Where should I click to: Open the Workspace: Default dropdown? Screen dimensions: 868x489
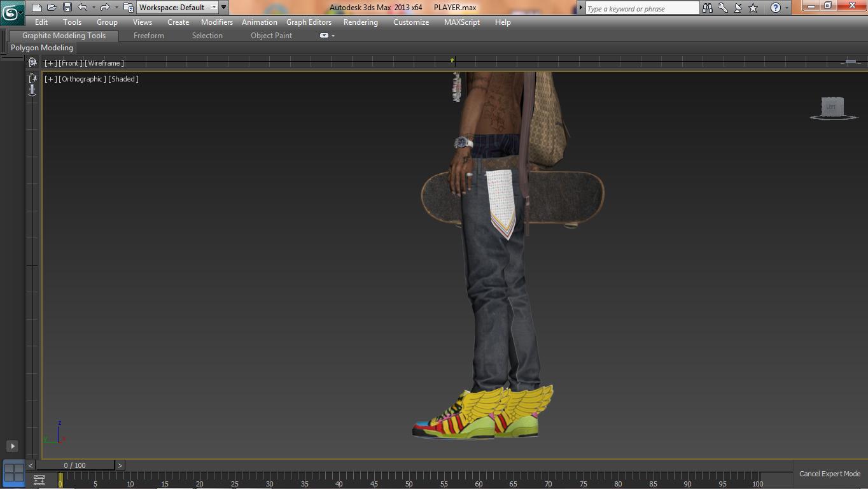[x=178, y=8]
